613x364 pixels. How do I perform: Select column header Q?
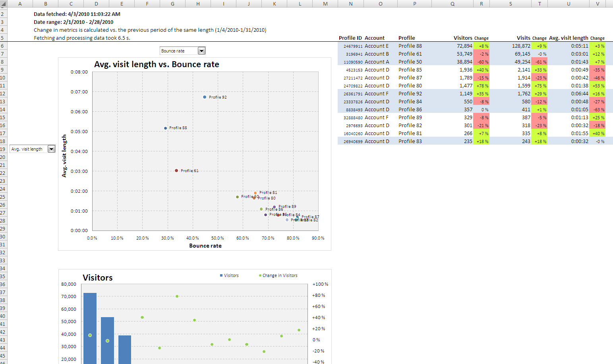pyautogui.click(x=452, y=4)
